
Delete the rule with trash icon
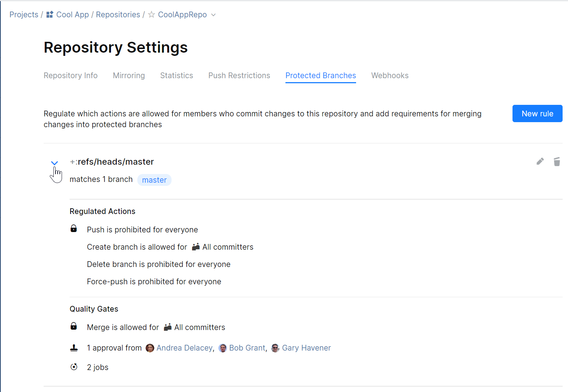coord(557,162)
